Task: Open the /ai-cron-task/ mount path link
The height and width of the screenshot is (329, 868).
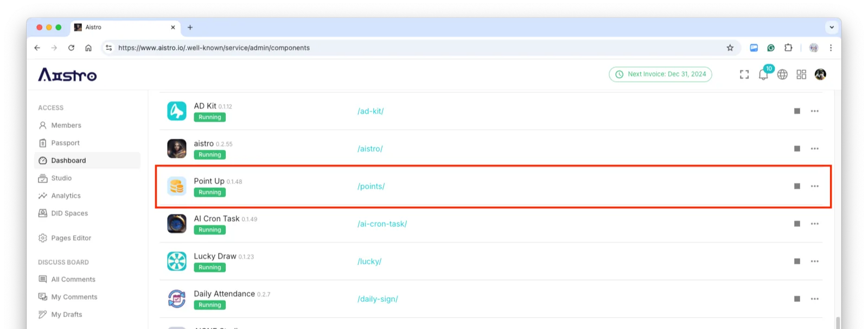Action: tap(382, 224)
